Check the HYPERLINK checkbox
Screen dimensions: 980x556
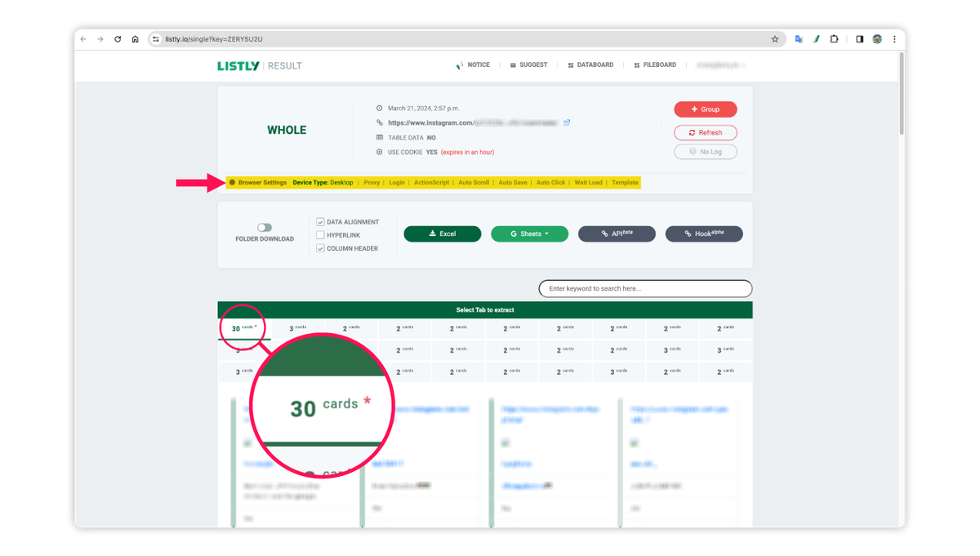320,235
